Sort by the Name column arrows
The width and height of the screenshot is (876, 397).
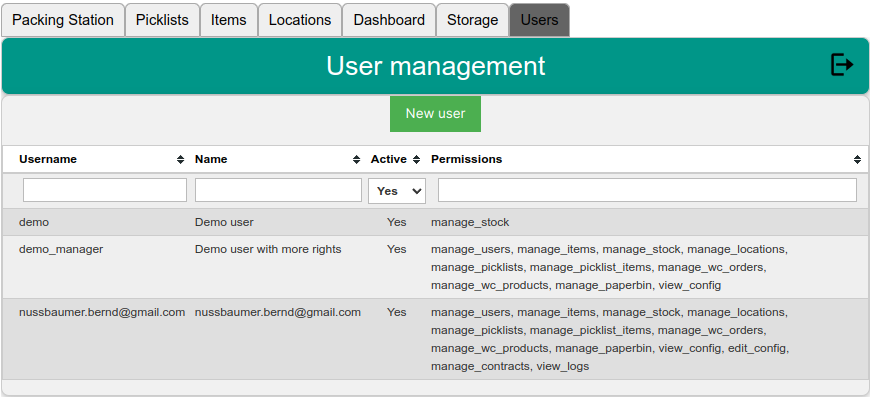(356, 160)
